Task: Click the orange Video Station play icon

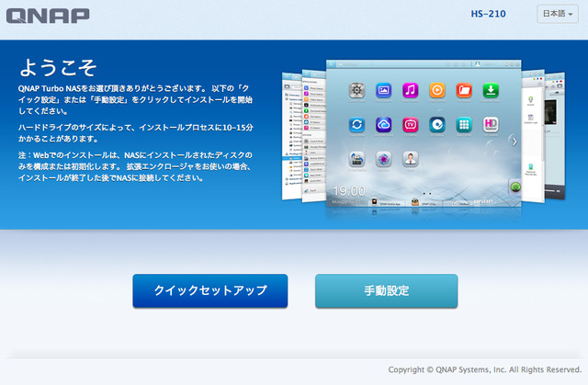Action: tap(437, 90)
